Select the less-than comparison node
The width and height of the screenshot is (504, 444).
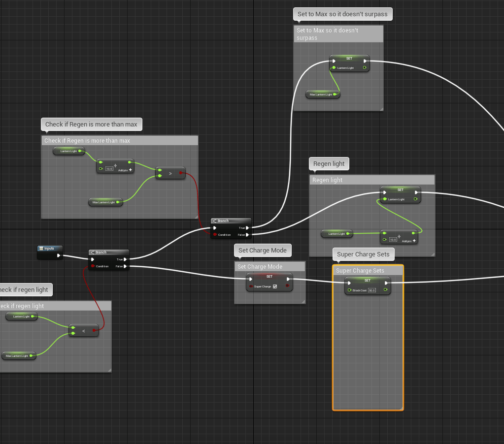tap(83, 331)
